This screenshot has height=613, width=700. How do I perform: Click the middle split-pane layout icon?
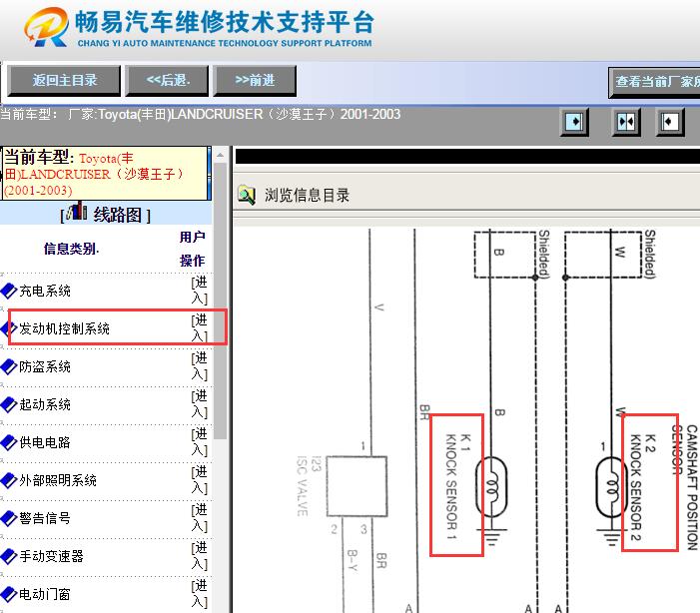point(626,122)
